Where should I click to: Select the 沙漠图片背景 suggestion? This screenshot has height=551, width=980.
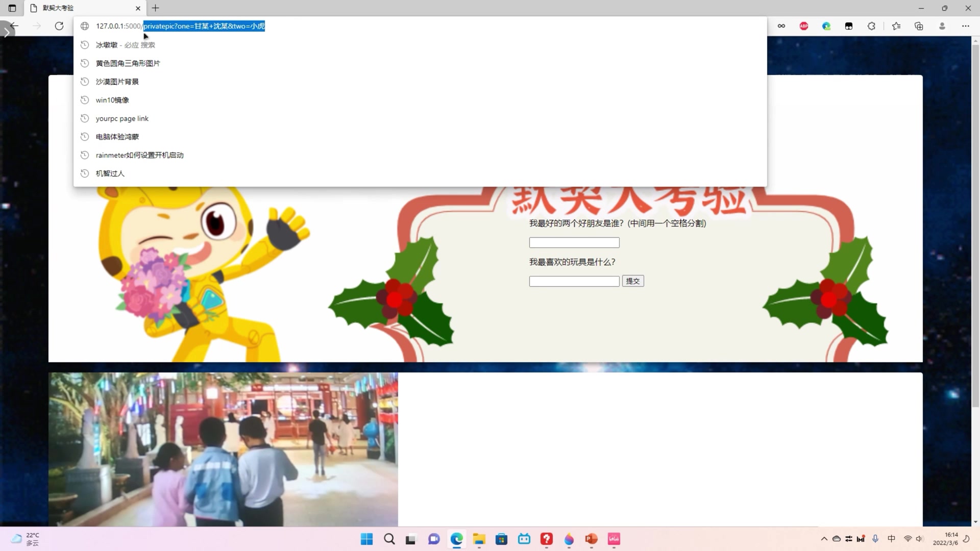420,82
